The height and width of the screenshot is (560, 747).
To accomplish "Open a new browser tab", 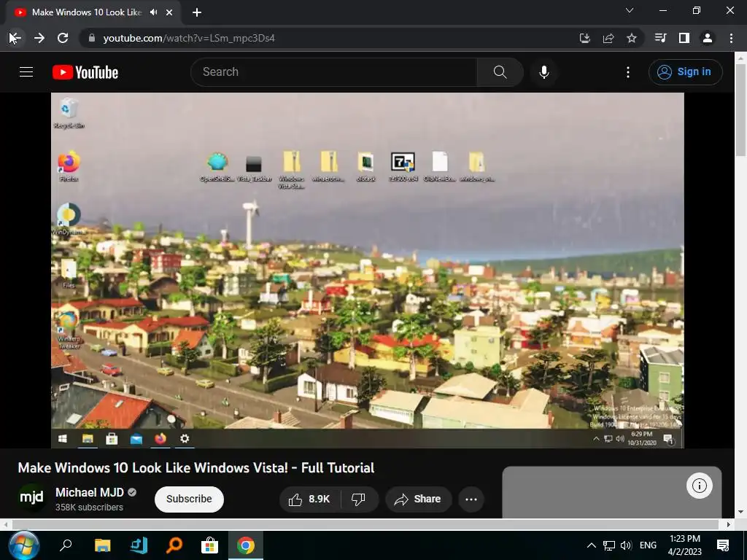I will point(197,12).
